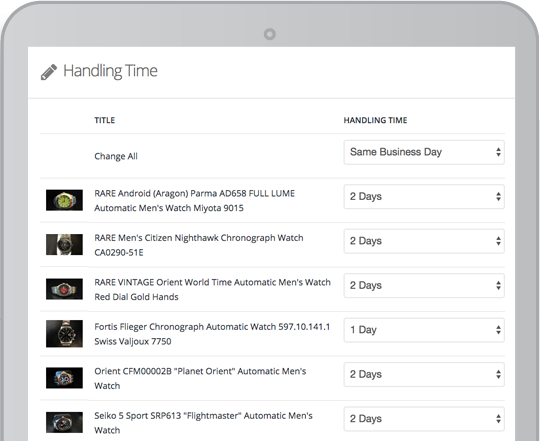The image size is (540, 441).
Task: Click the Android Parma green dial thumbnail
Action: coord(64,200)
